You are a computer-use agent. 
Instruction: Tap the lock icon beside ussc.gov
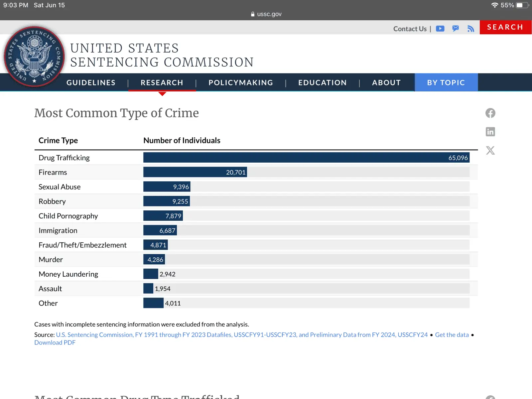[253, 14]
